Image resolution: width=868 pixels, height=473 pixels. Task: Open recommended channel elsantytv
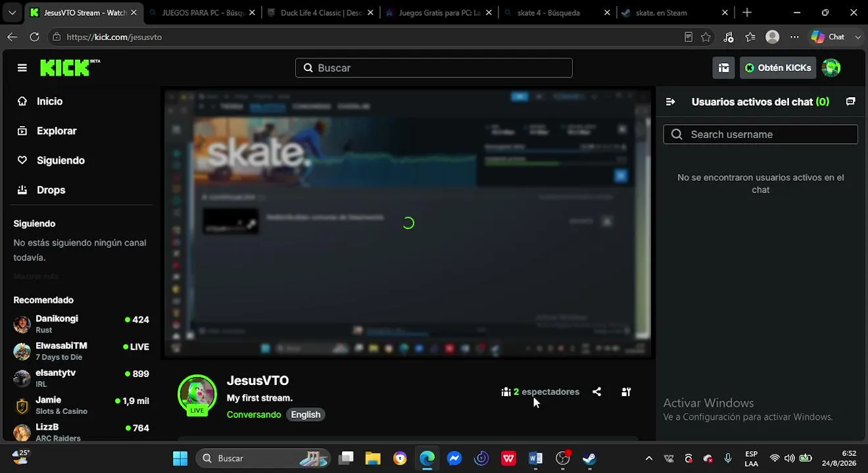click(81, 378)
